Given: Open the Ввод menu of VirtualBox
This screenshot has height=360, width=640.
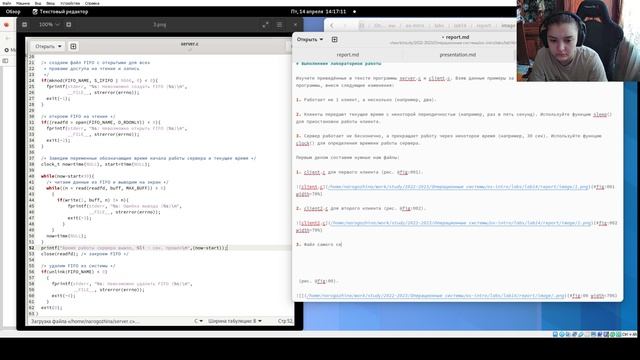Looking at the screenshot, I should pyautogui.click(x=51, y=3).
